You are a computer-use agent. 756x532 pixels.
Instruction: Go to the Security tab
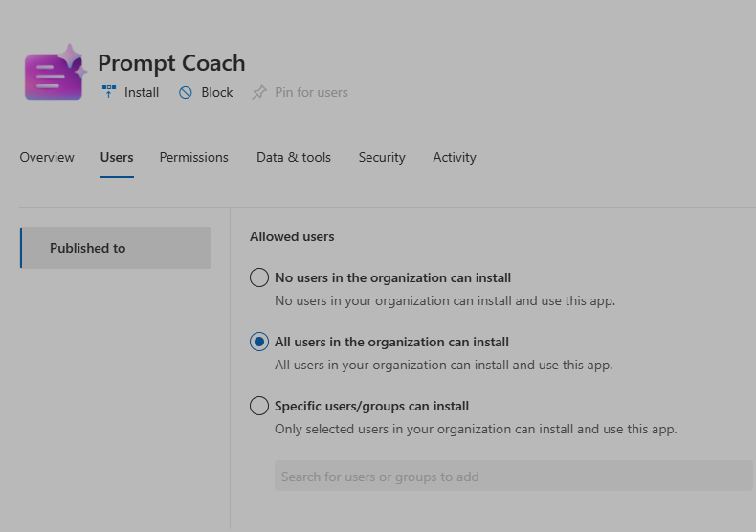tap(382, 157)
